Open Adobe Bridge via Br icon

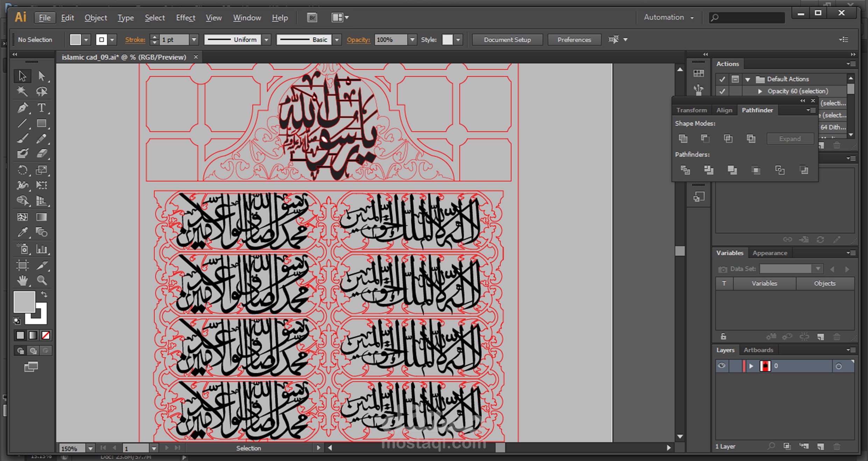click(312, 17)
